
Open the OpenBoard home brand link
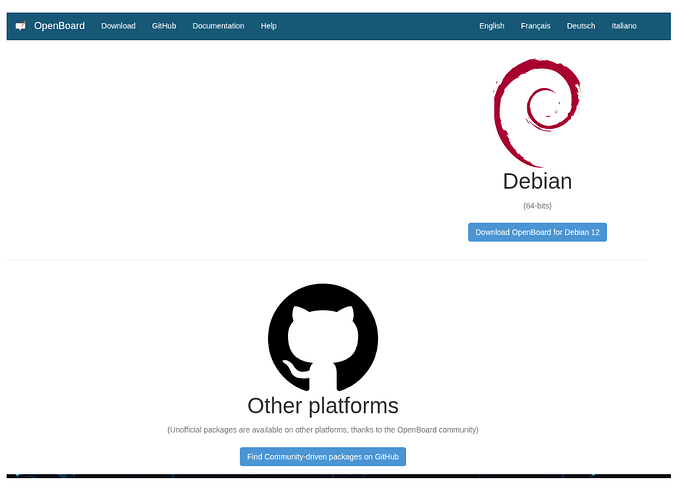60,26
